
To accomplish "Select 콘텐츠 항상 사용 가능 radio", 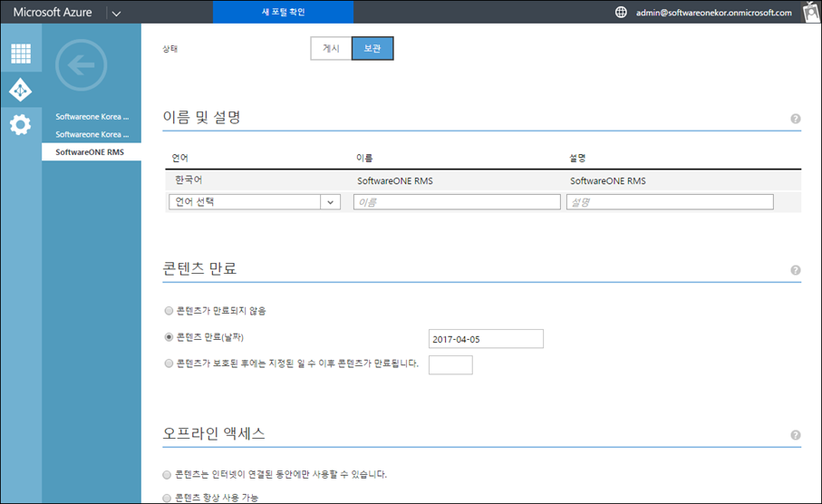I will (167, 498).
